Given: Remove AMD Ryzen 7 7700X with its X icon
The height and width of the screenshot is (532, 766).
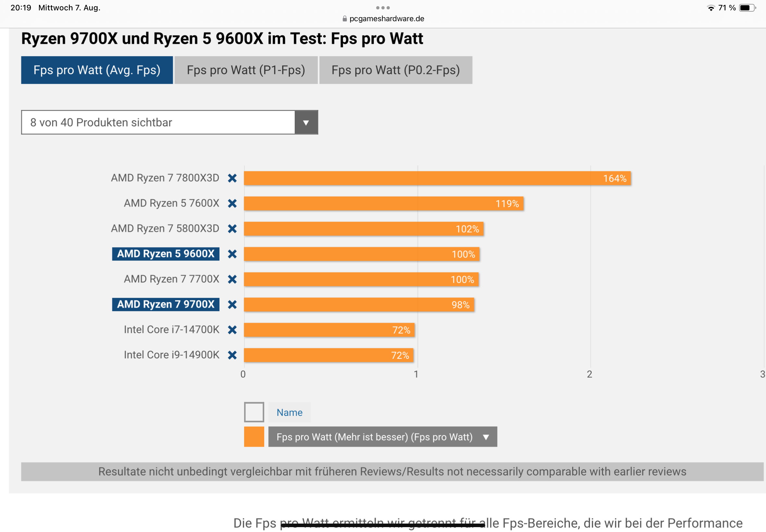Looking at the screenshot, I should pos(232,279).
